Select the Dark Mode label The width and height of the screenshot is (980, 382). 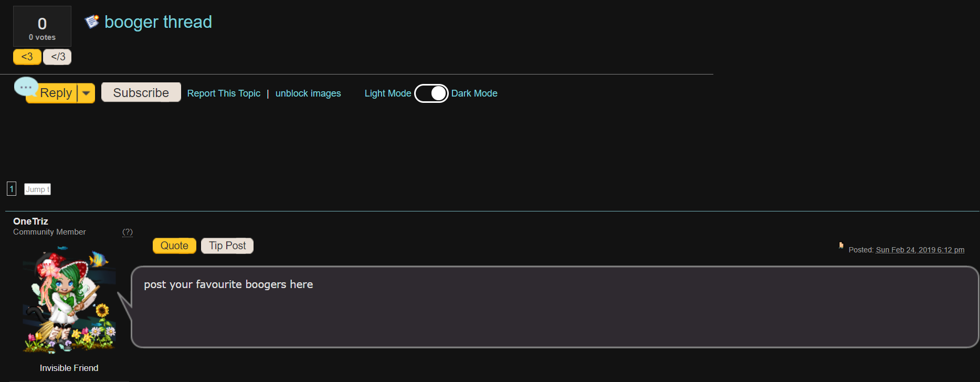click(x=475, y=93)
